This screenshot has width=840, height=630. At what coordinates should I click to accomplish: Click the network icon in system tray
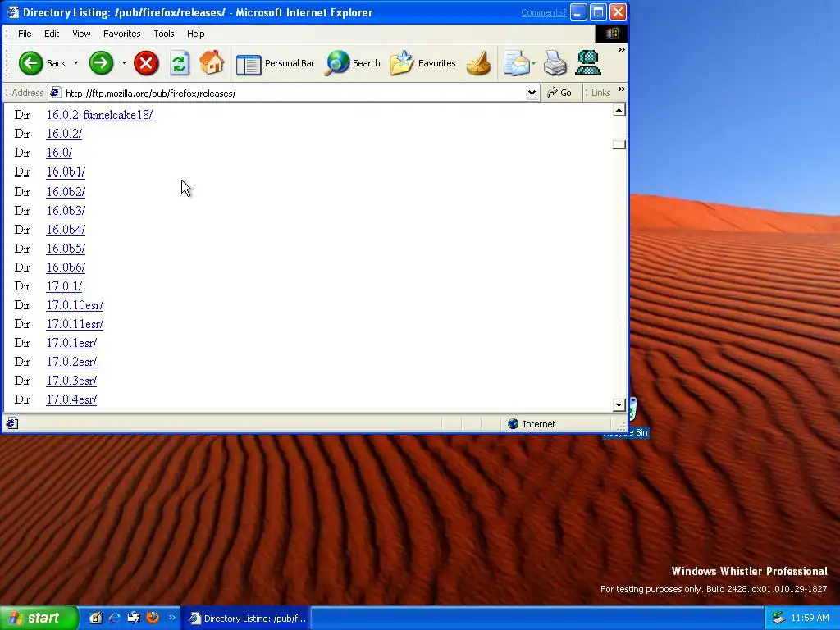click(x=778, y=619)
